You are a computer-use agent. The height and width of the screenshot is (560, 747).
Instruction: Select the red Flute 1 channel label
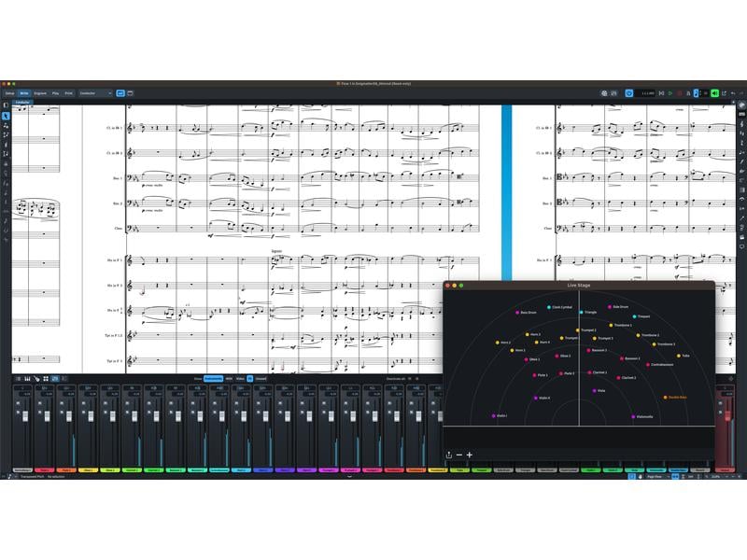pyautogui.click(x=44, y=470)
